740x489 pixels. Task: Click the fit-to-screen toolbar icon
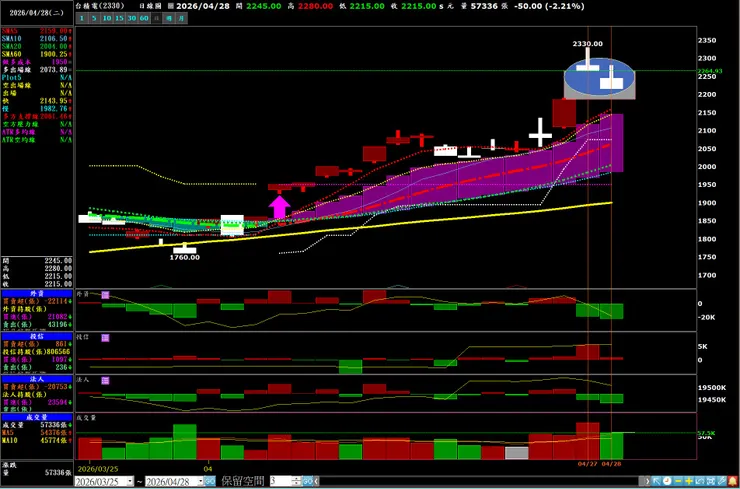coord(710,481)
